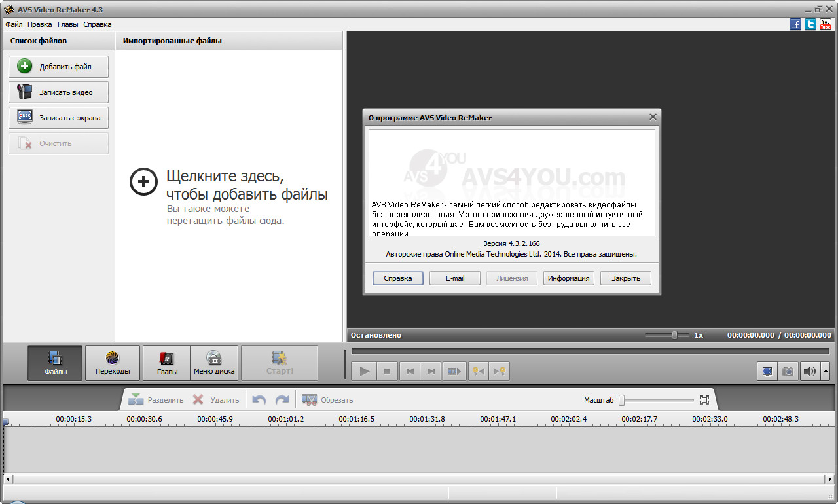Choose Записать с экрана screen recording

(x=58, y=118)
